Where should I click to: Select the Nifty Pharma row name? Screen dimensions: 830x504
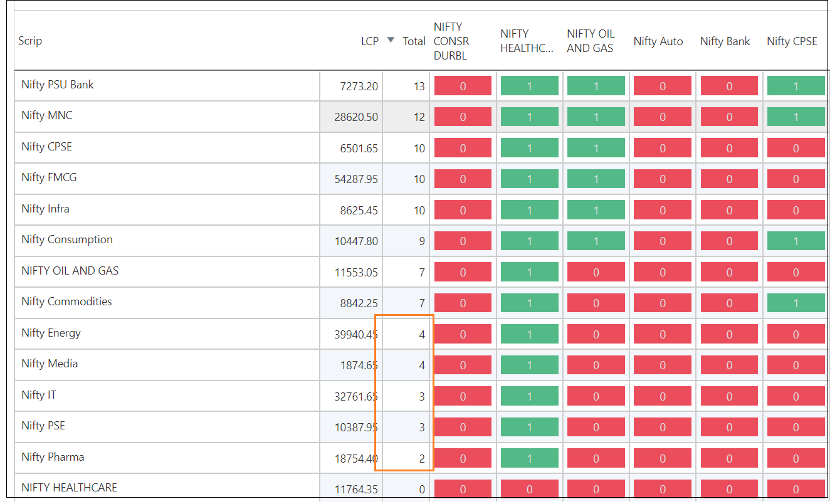pos(53,457)
